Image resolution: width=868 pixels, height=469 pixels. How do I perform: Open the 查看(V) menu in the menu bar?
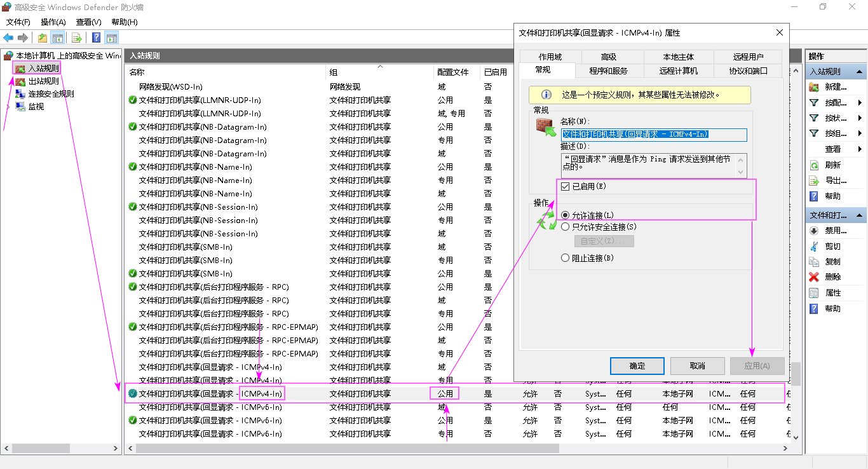coord(88,22)
